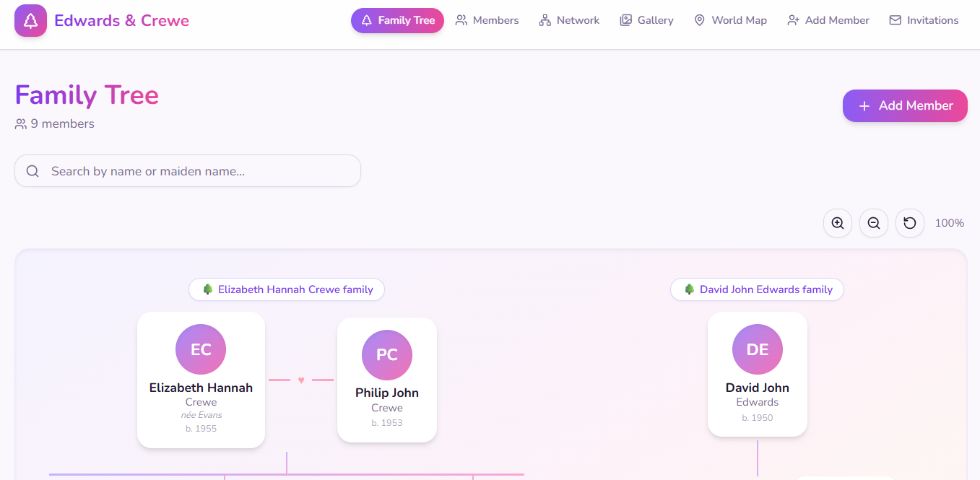Click the people icon beside Members
The height and width of the screenshot is (480, 980).
[x=461, y=20]
